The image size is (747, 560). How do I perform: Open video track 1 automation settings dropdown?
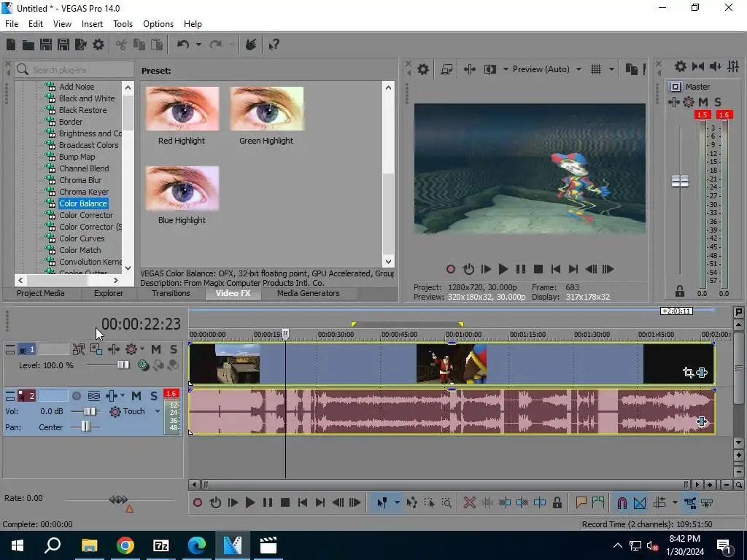(142, 349)
